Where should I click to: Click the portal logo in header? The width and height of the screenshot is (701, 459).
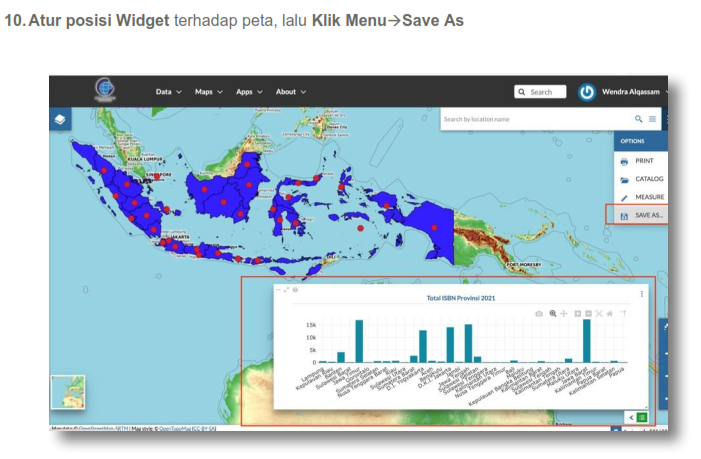tap(104, 90)
